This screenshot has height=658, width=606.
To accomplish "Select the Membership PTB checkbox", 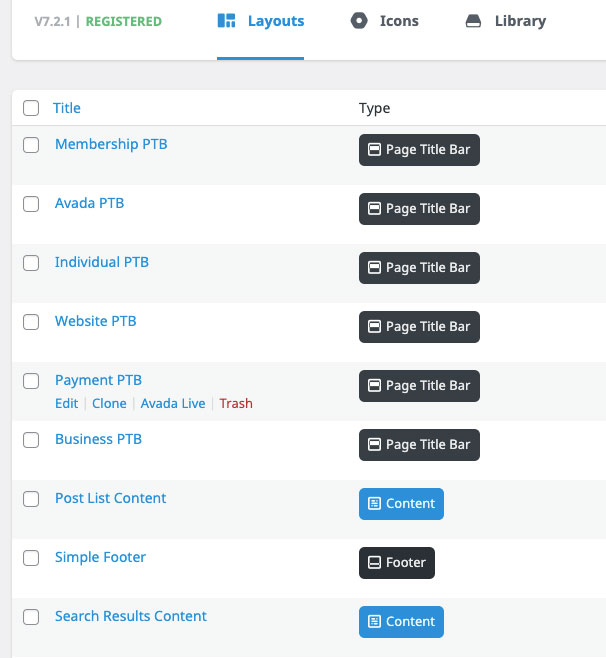I will (x=31, y=145).
